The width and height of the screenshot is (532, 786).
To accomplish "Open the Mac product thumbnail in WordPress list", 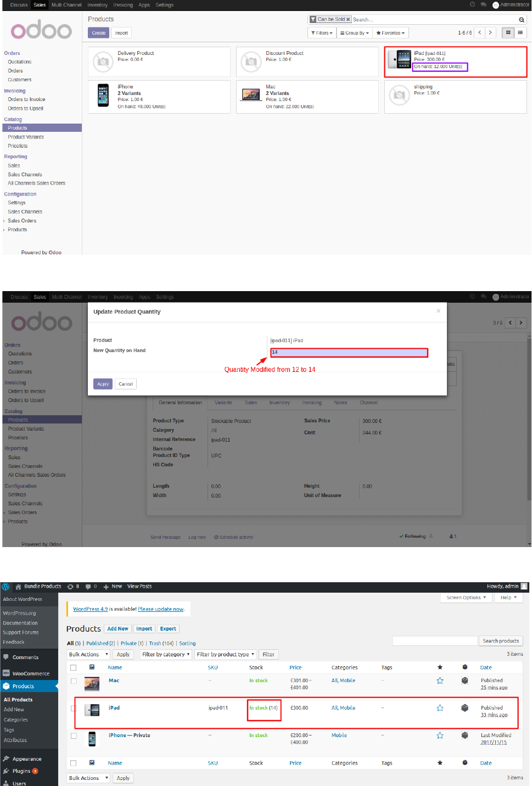I will click(92, 684).
